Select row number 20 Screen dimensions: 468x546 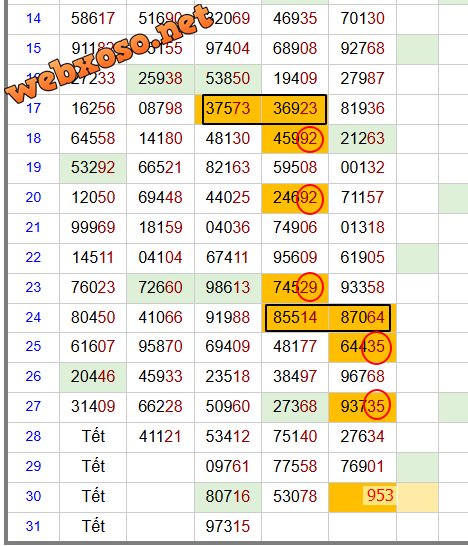[x=33, y=197]
